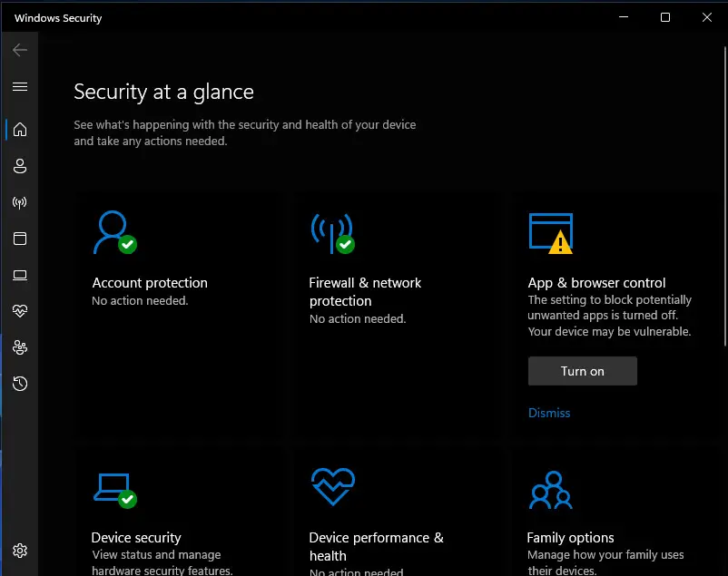This screenshot has width=728, height=576.
Task: Click the Family options tile icon
Action: pos(551,490)
